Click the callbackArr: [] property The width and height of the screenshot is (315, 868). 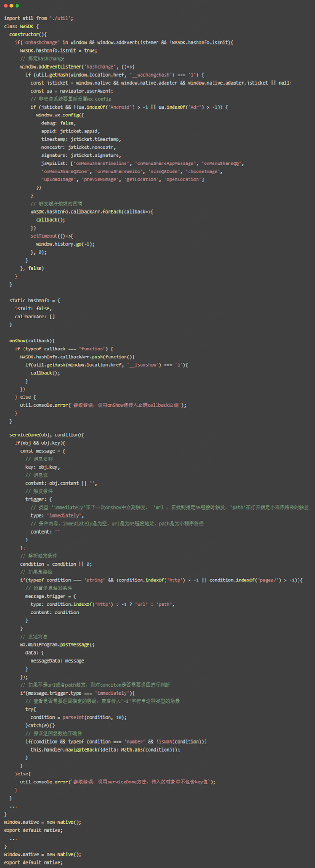coord(34,317)
